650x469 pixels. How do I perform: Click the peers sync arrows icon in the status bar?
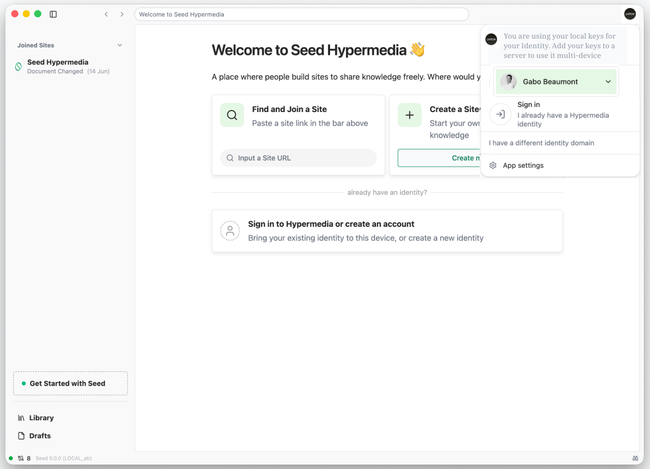point(20,458)
